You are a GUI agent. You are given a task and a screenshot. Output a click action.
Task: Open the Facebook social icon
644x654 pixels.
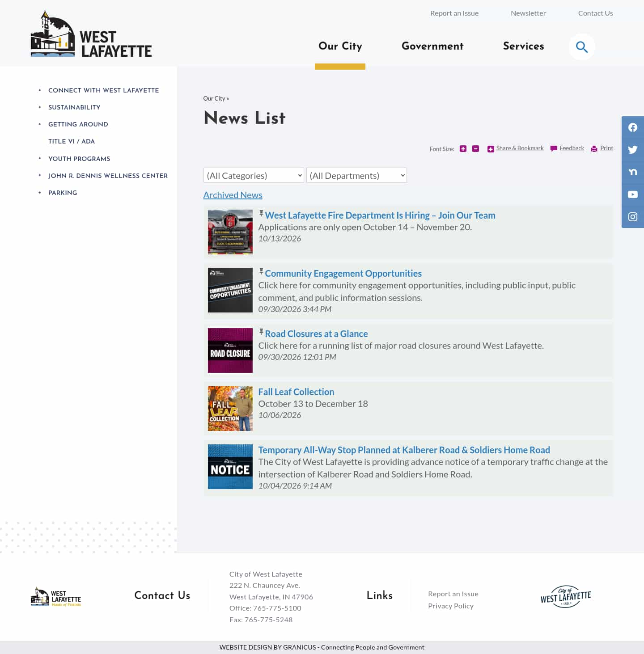(x=633, y=127)
